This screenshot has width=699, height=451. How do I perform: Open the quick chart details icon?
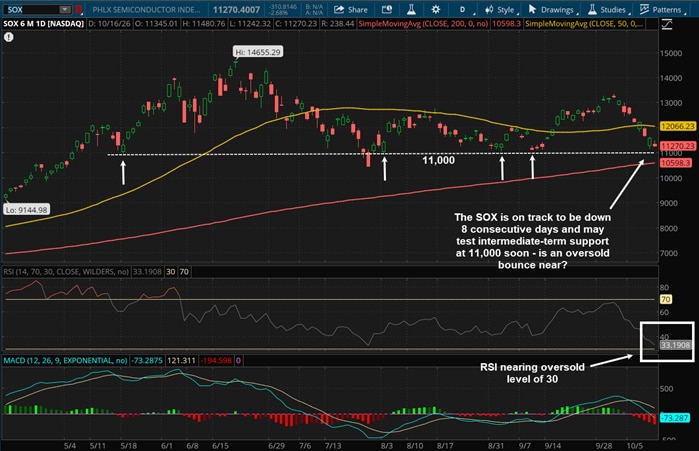click(387, 9)
